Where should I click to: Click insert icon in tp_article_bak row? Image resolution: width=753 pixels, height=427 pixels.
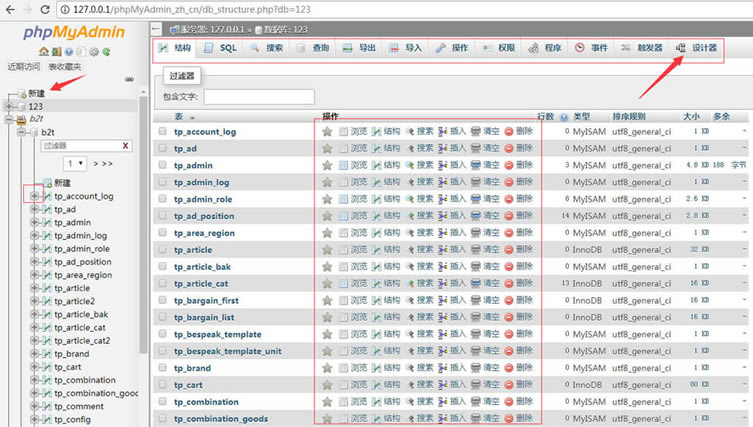(x=443, y=267)
